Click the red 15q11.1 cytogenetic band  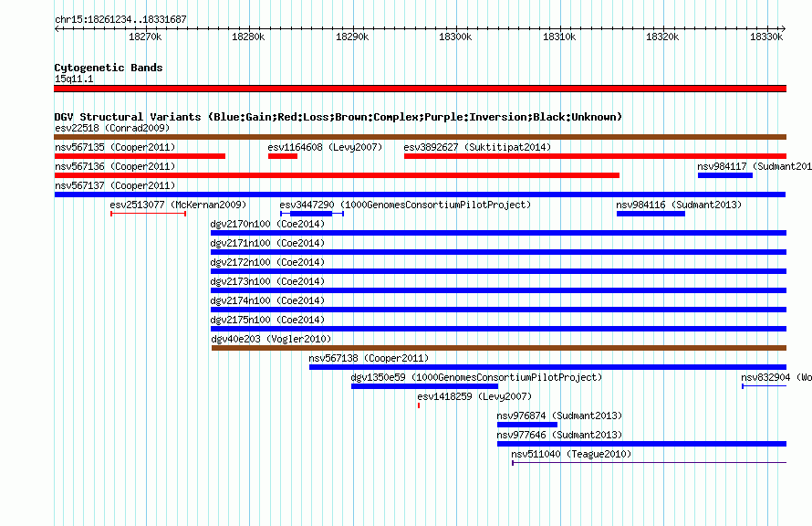point(420,89)
